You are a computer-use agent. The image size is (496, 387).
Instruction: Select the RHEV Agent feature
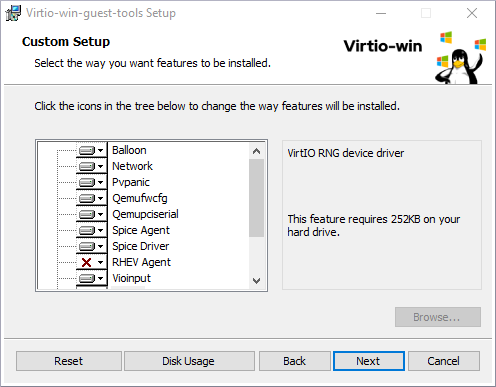tap(141, 262)
